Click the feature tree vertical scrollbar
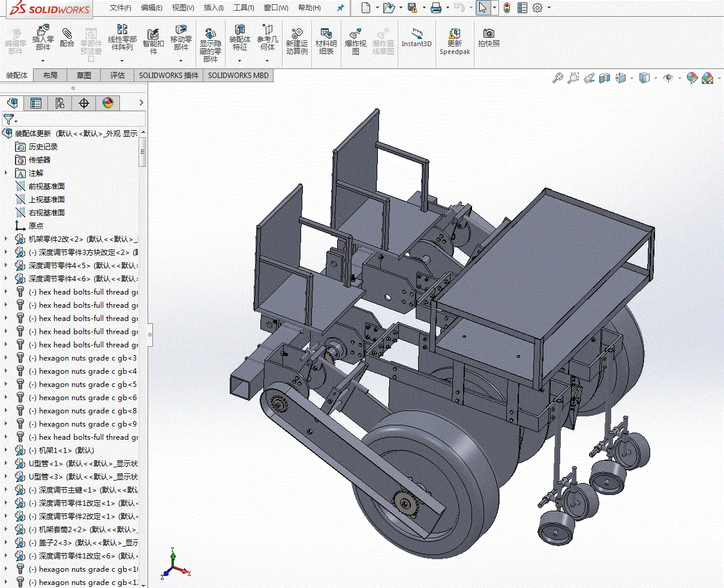 pos(143,151)
